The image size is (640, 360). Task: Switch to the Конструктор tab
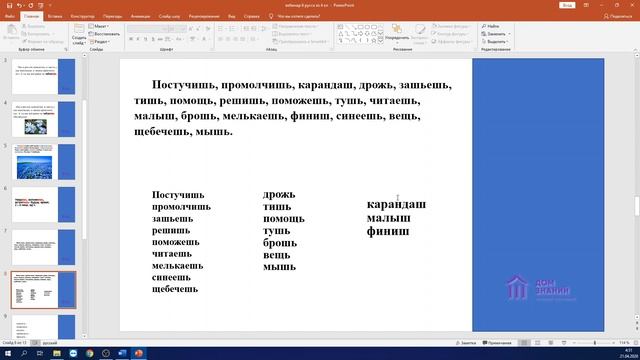(x=82, y=16)
